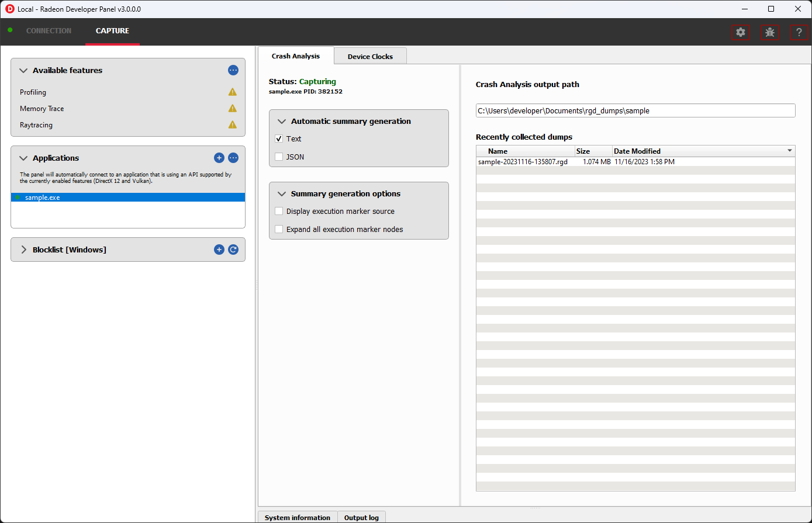Switch to the CONNECTION tab
The width and height of the screenshot is (812, 523).
click(49, 31)
